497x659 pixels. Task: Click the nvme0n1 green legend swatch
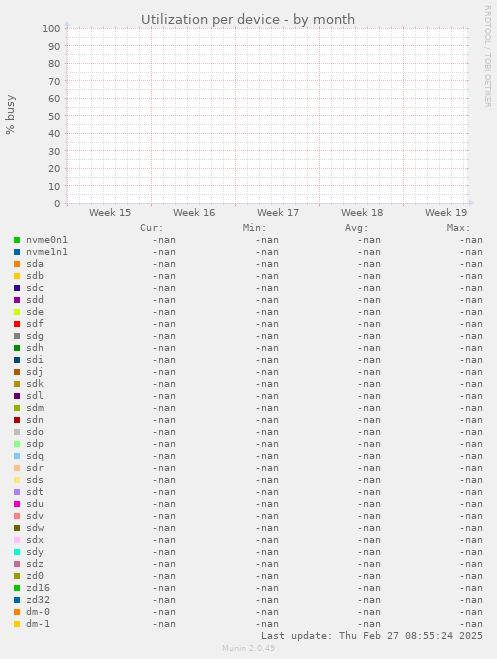tap(17, 240)
